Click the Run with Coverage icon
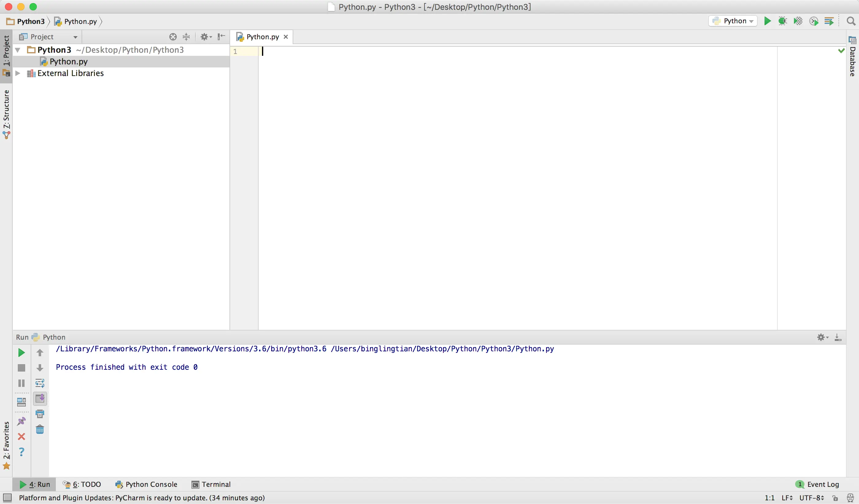The image size is (859, 504). (x=798, y=21)
